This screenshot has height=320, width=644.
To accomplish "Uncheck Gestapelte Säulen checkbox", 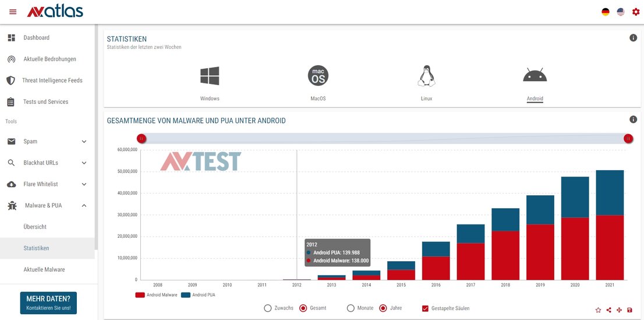I will point(425,308).
